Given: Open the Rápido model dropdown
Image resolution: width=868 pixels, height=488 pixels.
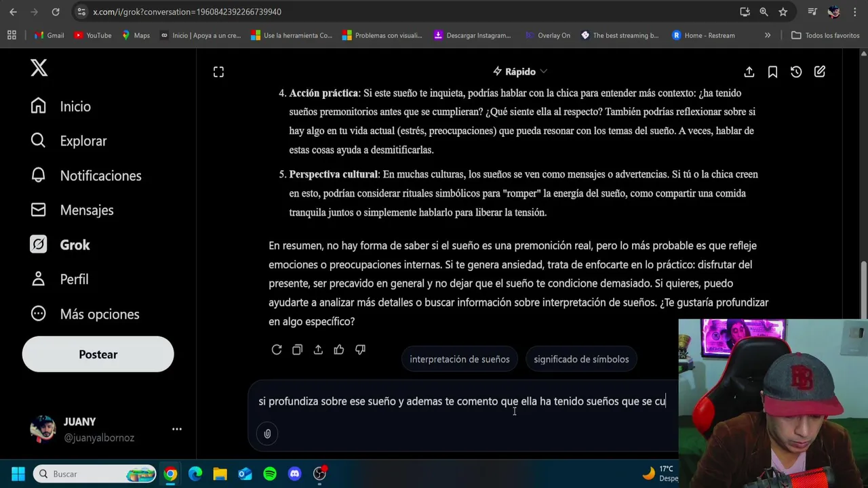Looking at the screenshot, I should (520, 71).
